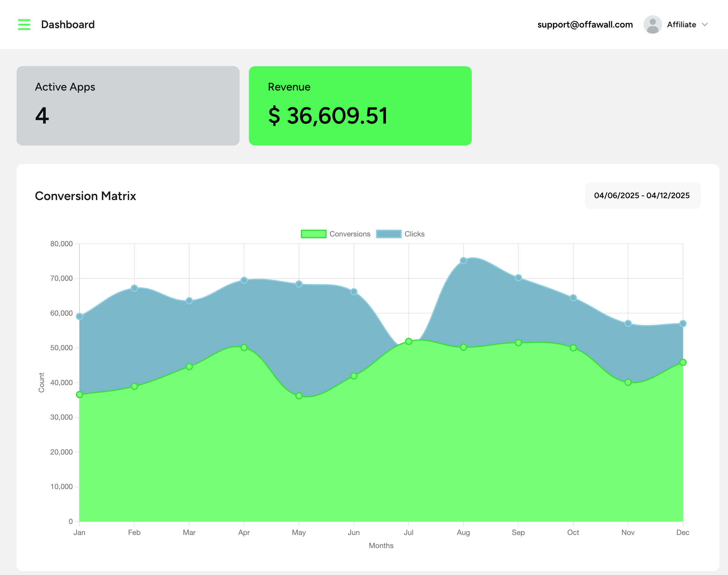Open the 04/06/2025 - 04/12/2025 date range picker
This screenshot has height=575, width=728.
point(642,196)
